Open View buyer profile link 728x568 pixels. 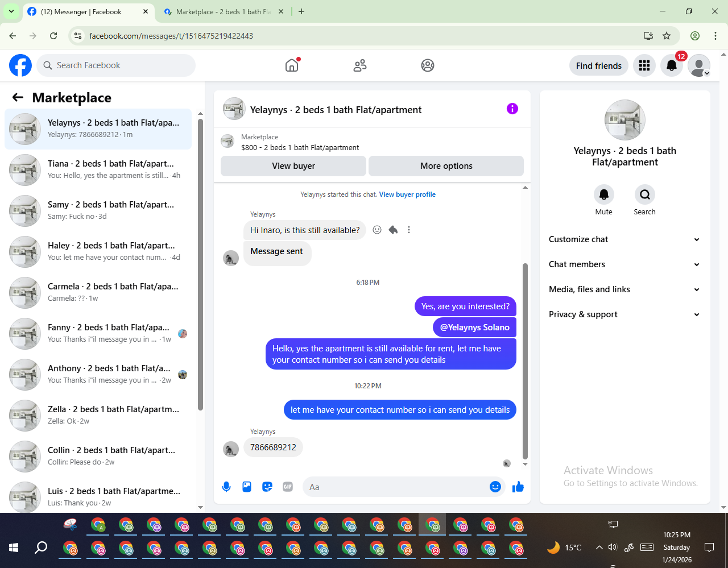point(407,194)
